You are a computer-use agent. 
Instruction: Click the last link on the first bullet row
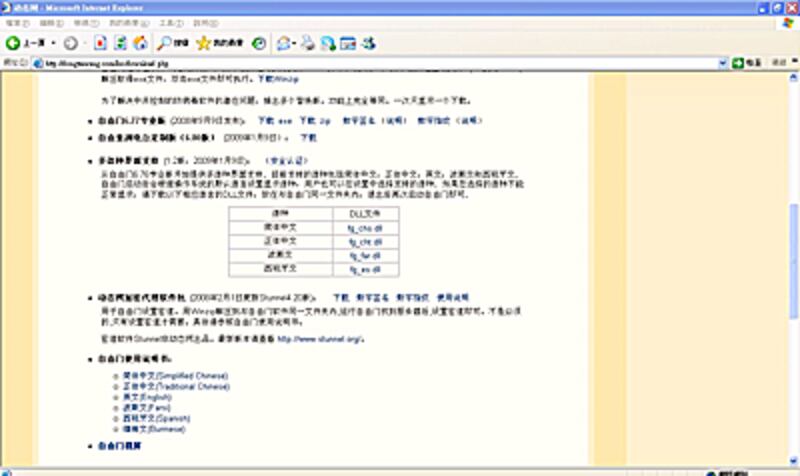pos(468,121)
